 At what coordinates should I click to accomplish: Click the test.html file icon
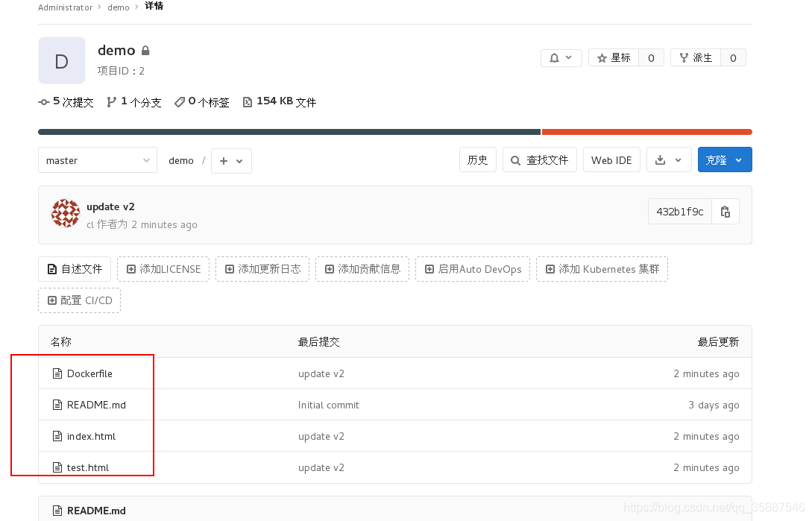coord(57,467)
